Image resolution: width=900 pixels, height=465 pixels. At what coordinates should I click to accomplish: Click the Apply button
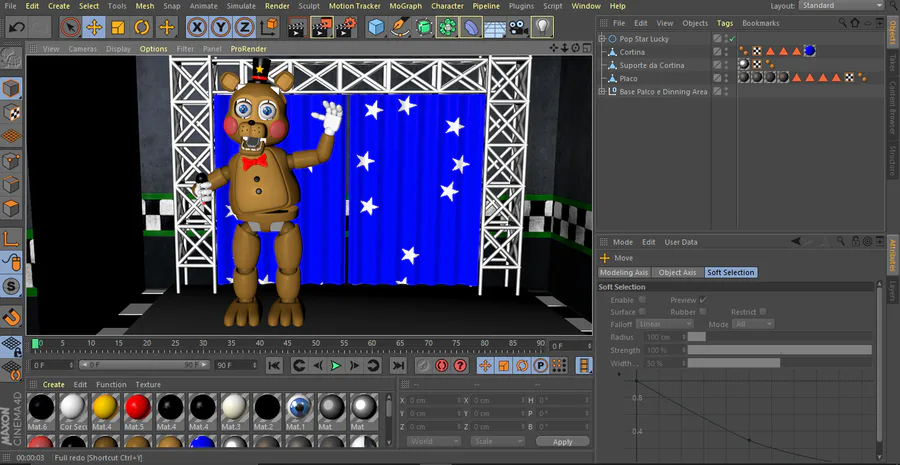(x=562, y=441)
